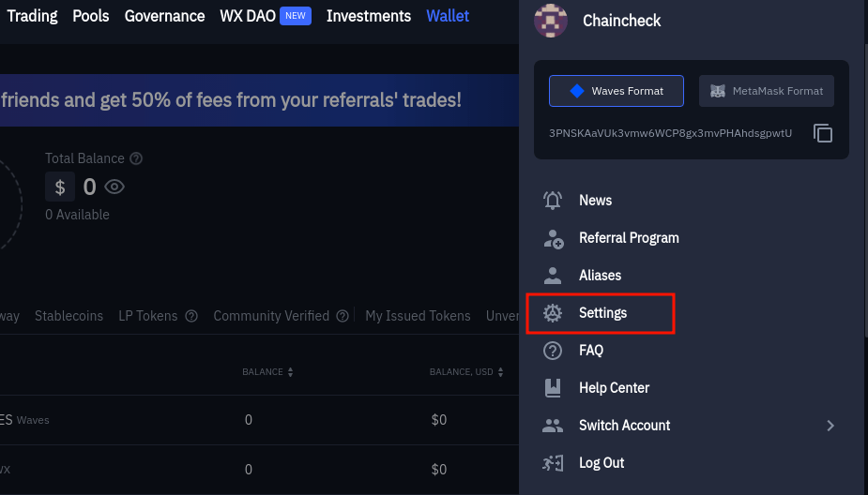Click the Settings gear icon
Image resolution: width=868 pixels, height=495 pixels.
click(x=553, y=313)
